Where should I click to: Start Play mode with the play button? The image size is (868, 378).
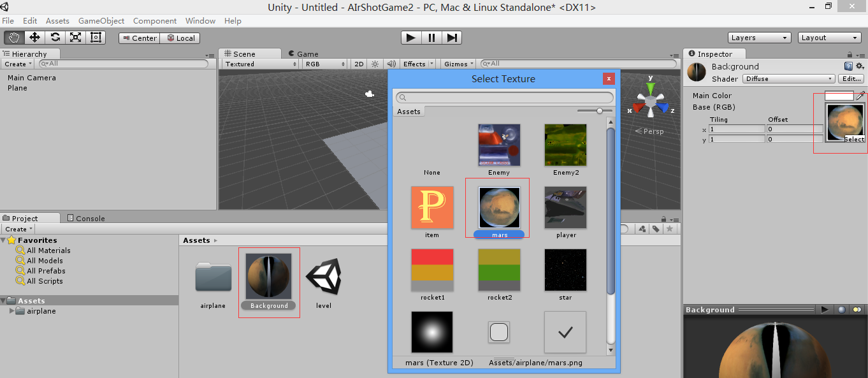click(x=411, y=38)
